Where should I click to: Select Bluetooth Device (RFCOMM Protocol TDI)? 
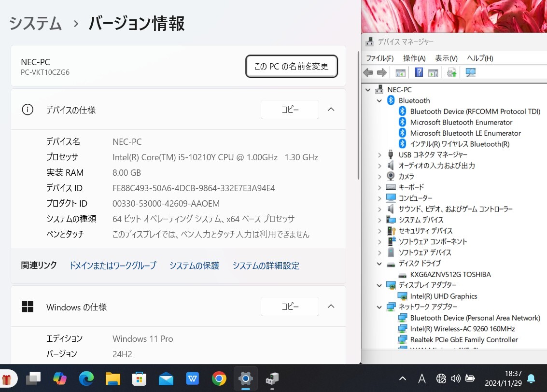475,112
